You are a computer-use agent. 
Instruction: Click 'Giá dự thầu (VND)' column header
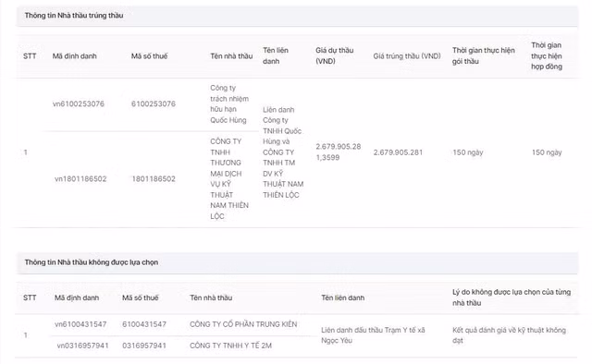click(x=335, y=55)
